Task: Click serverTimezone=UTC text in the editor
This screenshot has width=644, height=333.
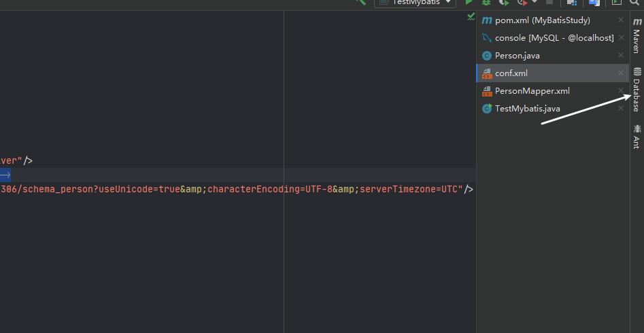Action: pyautogui.click(x=411, y=189)
